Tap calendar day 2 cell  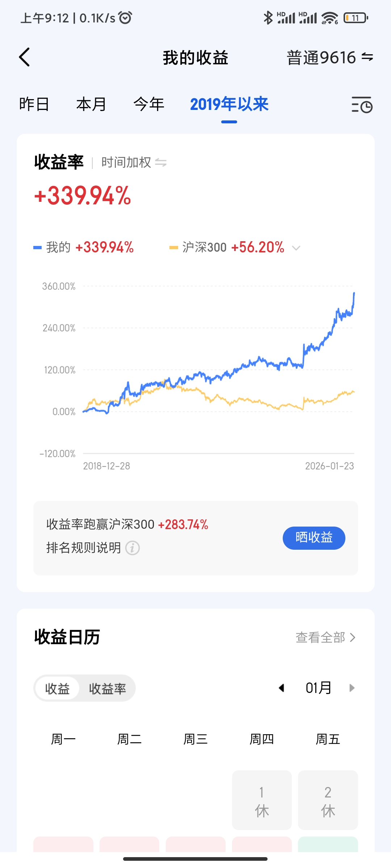(x=328, y=800)
